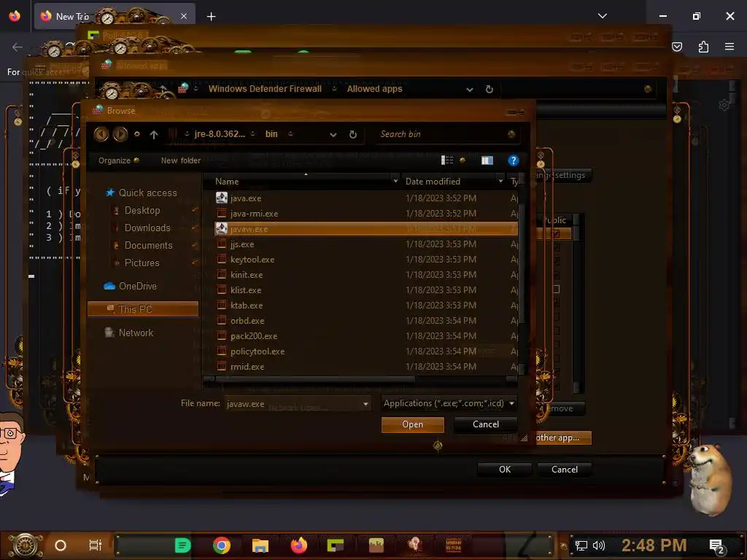
Task: Expand the chevron before jre-8.0.362 breadcrumb
Action: [187, 134]
